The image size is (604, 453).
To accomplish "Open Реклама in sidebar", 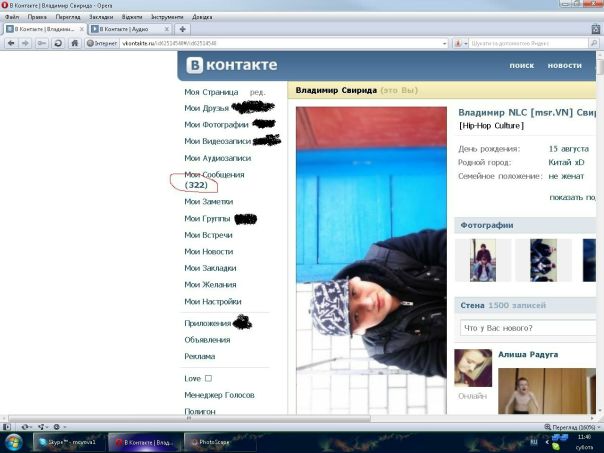I will (200, 356).
